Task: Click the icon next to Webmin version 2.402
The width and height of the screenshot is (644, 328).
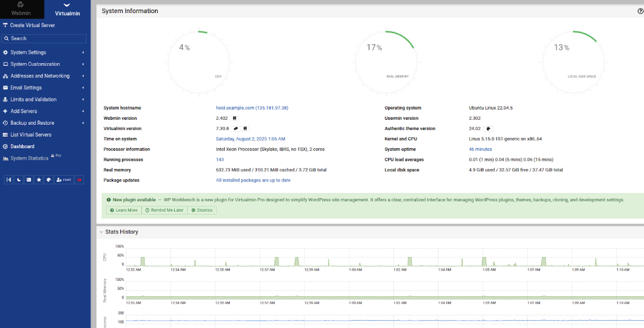Action: 235,118
